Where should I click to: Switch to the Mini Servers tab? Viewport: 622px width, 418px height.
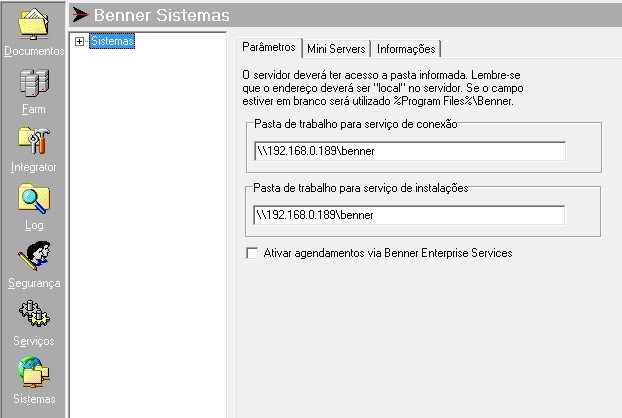click(337, 49)
